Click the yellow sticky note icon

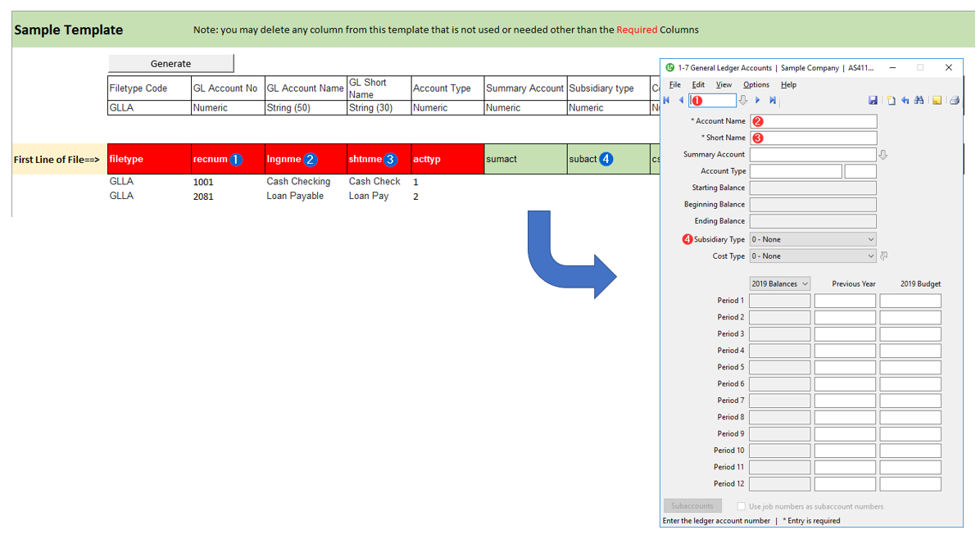[937, 101]
